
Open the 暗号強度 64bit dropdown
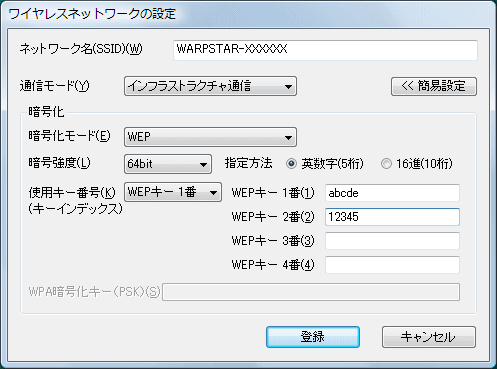(168, 164)
